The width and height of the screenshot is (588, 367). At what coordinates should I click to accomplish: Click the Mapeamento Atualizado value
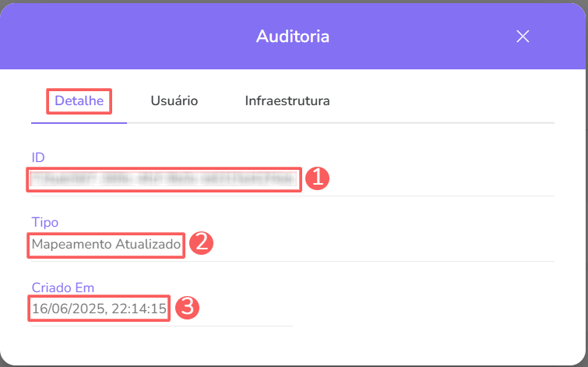[107, 245]
